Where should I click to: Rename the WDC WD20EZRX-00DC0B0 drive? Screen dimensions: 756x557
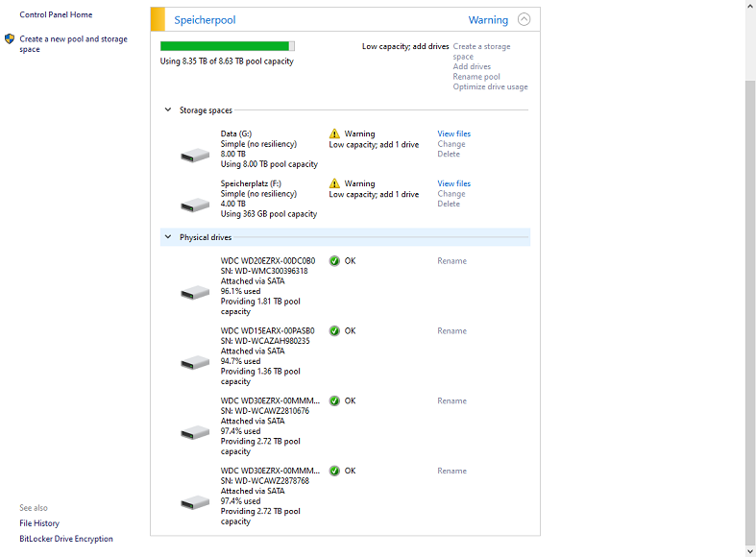coord(451,260)
